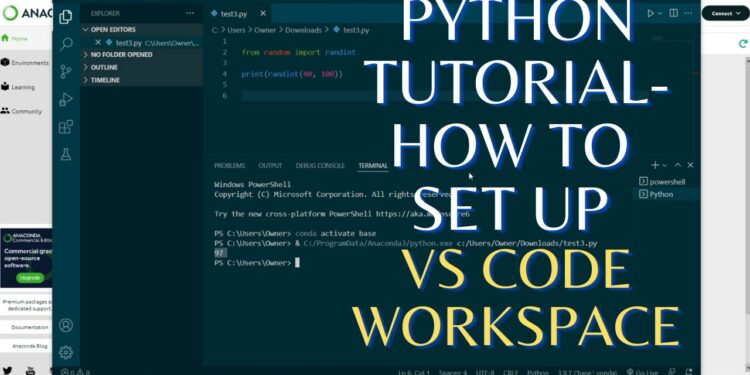
Task: Click the Users breadcrumb segment
Action: click(236, 30)
